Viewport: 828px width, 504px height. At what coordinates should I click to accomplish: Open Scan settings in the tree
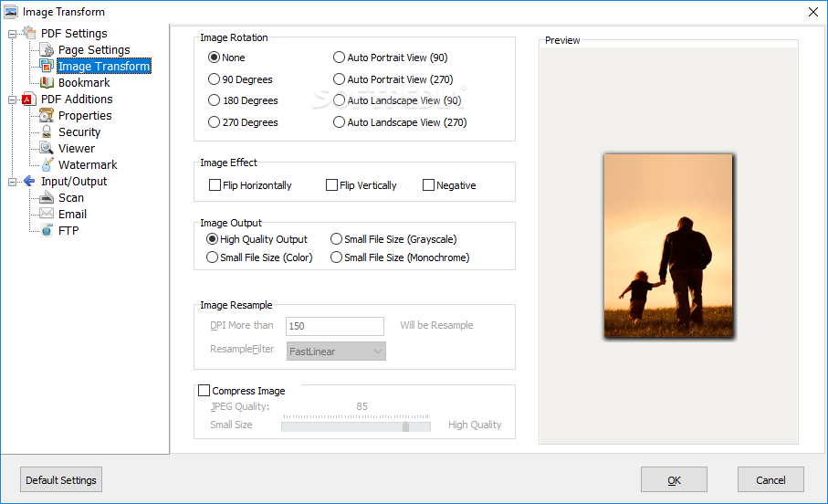(x=71, y=197)
